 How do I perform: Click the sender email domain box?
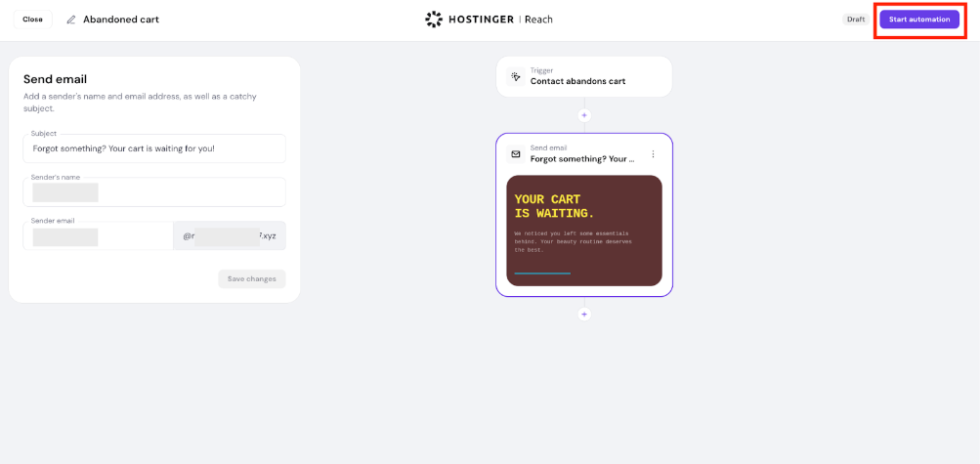click(x=230, y=236)
